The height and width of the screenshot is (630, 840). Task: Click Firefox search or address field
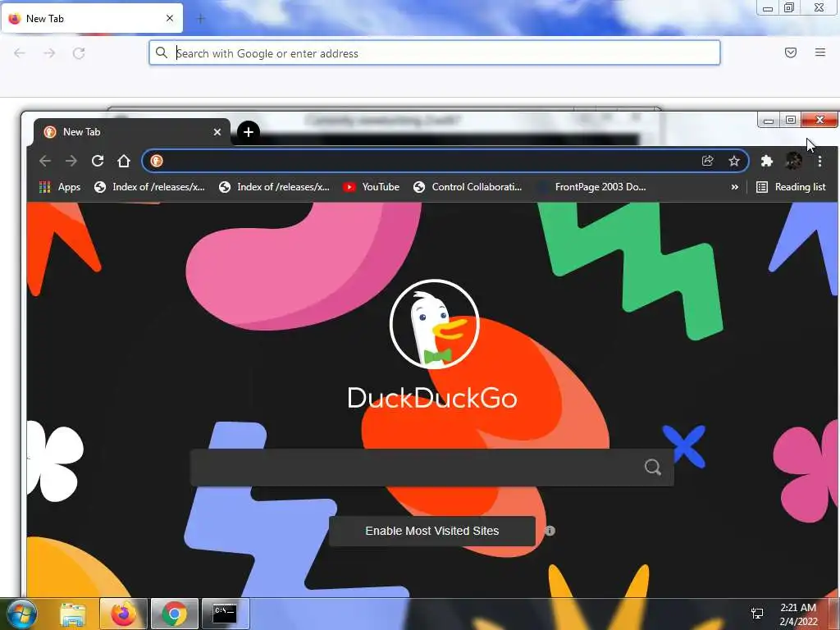[435, 52]
